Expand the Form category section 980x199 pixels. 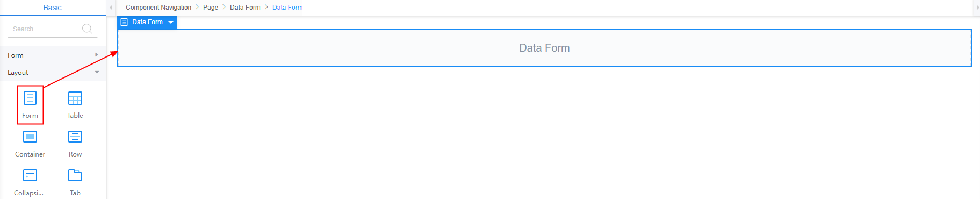point(53,55)
